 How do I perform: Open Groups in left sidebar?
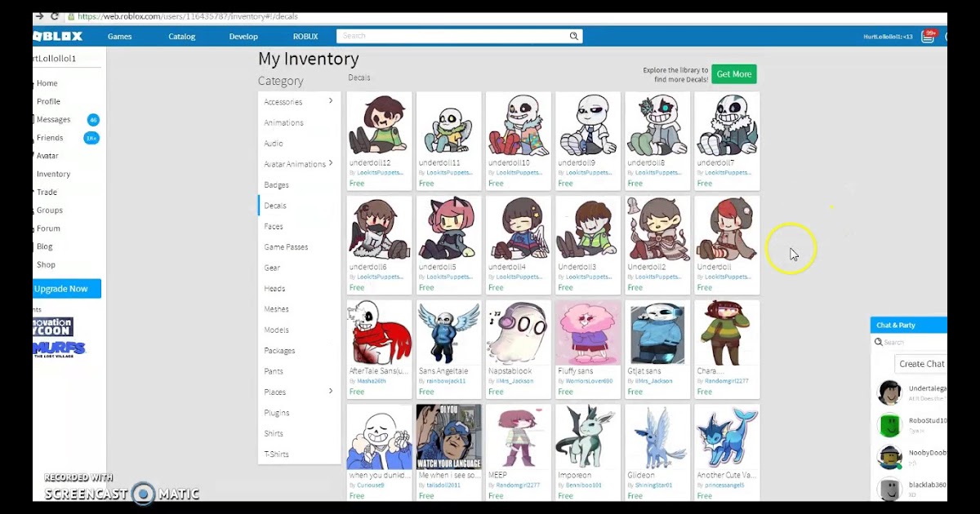(x=49, y=210)
